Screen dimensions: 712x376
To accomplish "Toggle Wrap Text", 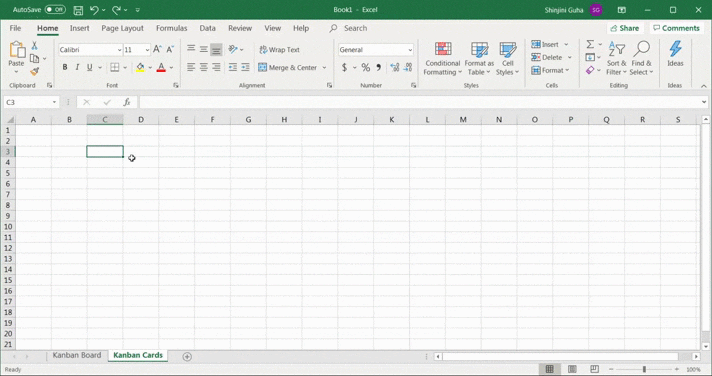I will 279,49.
